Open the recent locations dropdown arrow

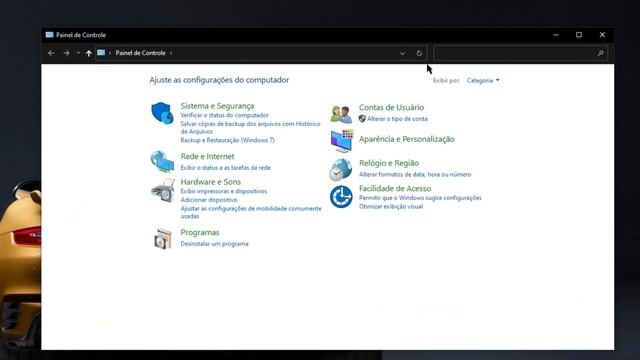(78, 53)
